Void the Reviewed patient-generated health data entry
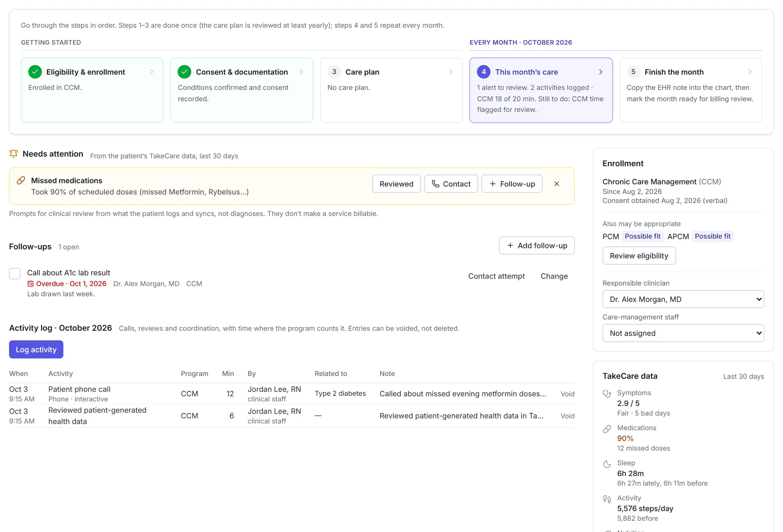Viewport: 783px width, 532px height. tap(567, 416)
